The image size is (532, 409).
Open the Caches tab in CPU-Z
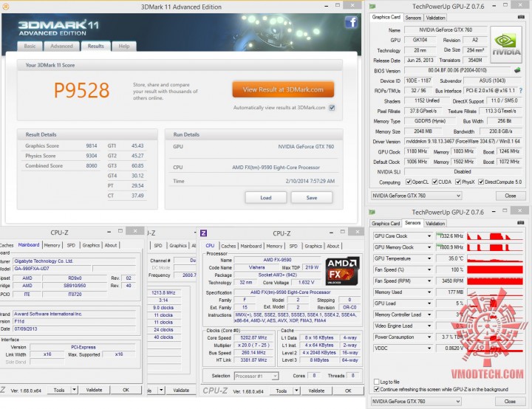tap(228, 246)
